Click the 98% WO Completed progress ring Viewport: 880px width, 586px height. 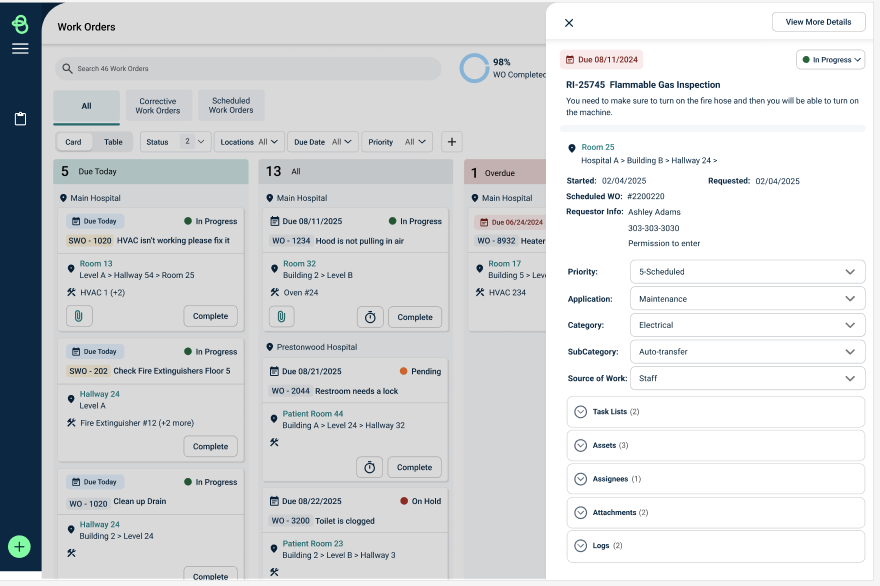(474, 68)
